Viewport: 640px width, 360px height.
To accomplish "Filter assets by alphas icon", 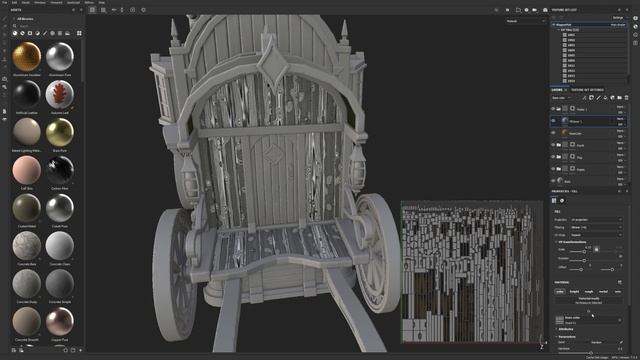I will [52, 33].
